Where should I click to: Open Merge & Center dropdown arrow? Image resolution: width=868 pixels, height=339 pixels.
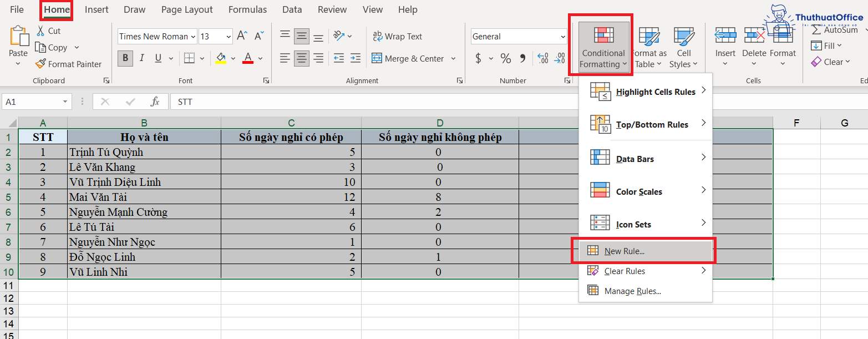453,58
